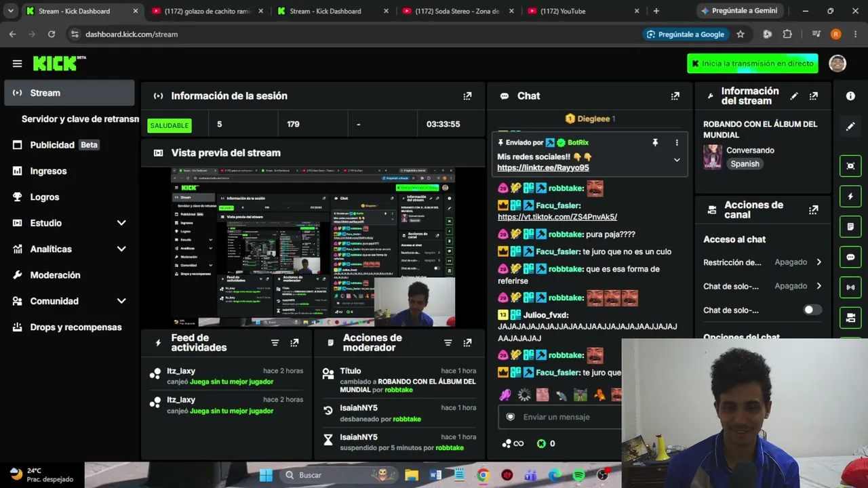This screenshot has height=488, width=868.
Task: Click Pregúntale a Gemini button
Action: (739, 11)
